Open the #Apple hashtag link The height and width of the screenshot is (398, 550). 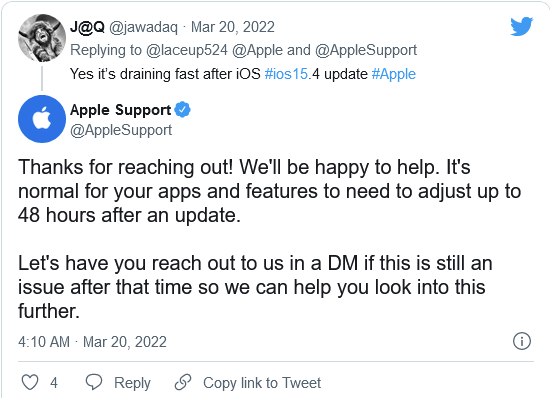[x=394, y=74]
